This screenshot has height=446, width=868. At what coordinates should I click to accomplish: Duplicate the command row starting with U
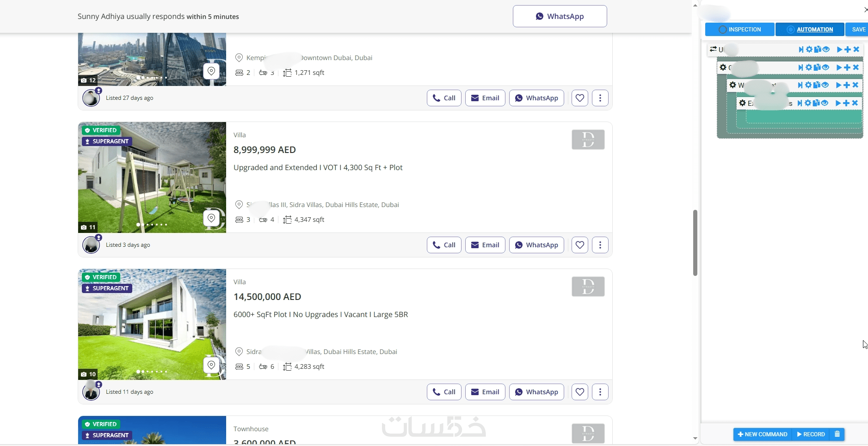tap(817, 49)
